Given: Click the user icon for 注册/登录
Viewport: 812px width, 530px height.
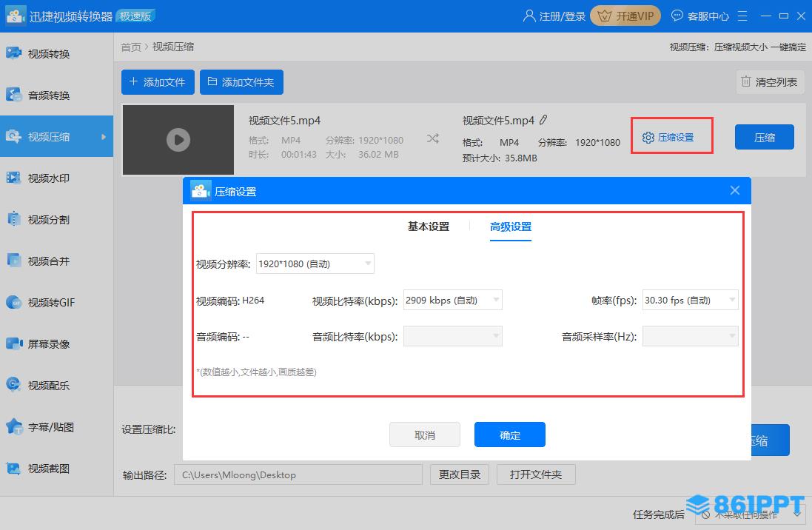Looking at the screenshot, I should pos(529,16).
